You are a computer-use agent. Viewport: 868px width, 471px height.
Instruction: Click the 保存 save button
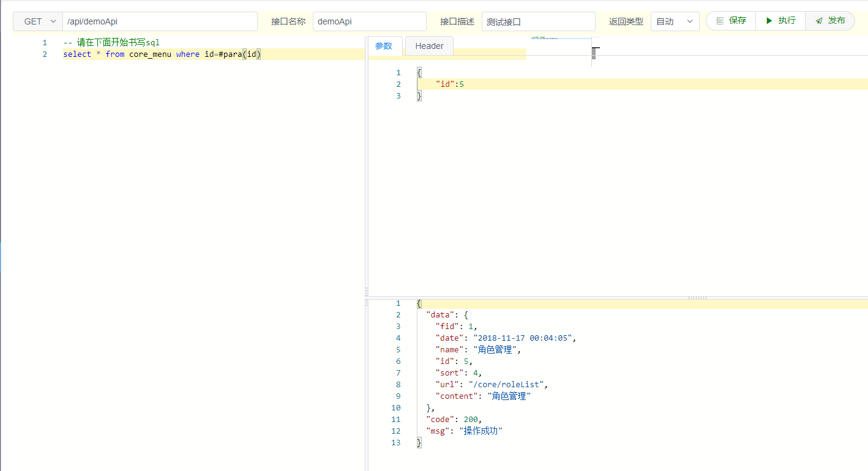click(x=731, y=21)
